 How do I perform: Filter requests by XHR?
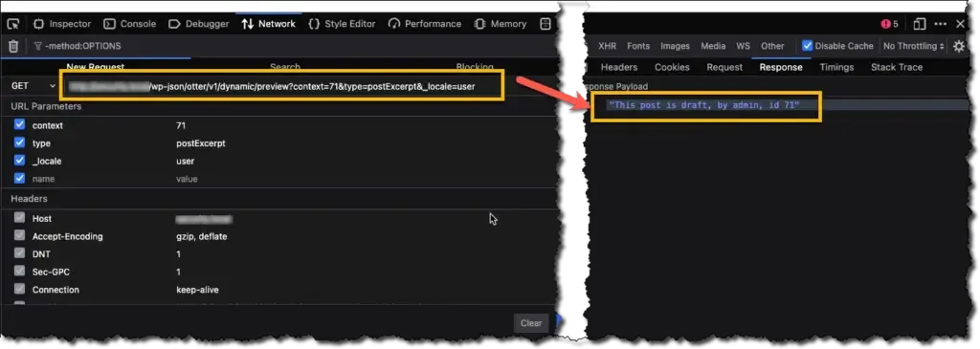coord(607,46)
